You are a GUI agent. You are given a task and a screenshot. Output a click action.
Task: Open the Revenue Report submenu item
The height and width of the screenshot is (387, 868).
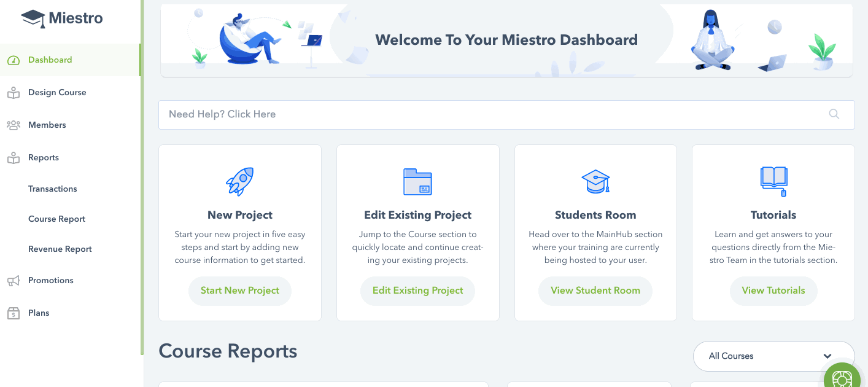click(x=60, y=249)
